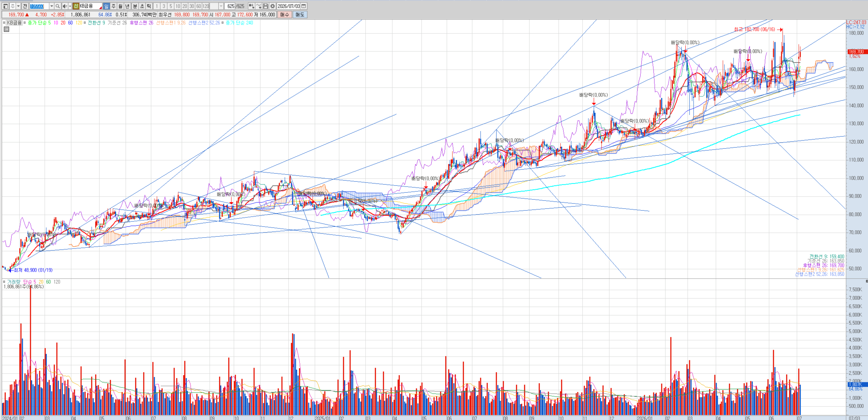This screenshot has width=868, height=420.
Task: Select the second 초 period
Action: pyautogui.click(x=142, y=6)
